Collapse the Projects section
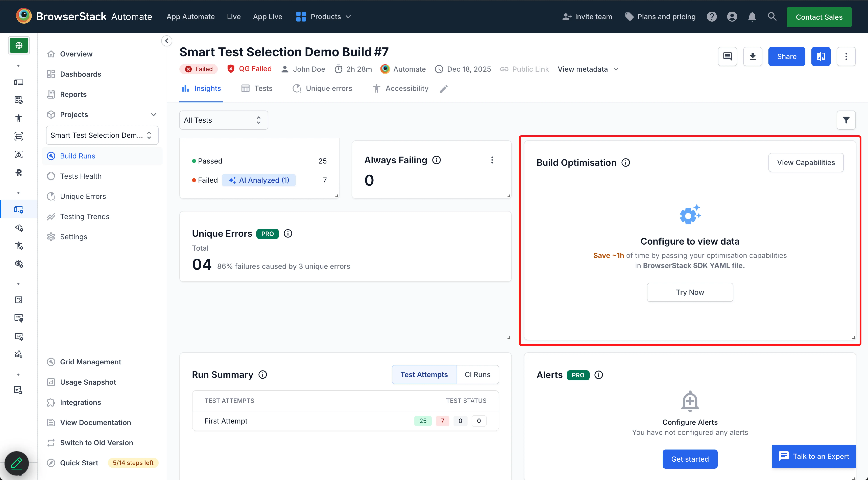This screenshot has height=480, width=868. click(x=154, y=114)
